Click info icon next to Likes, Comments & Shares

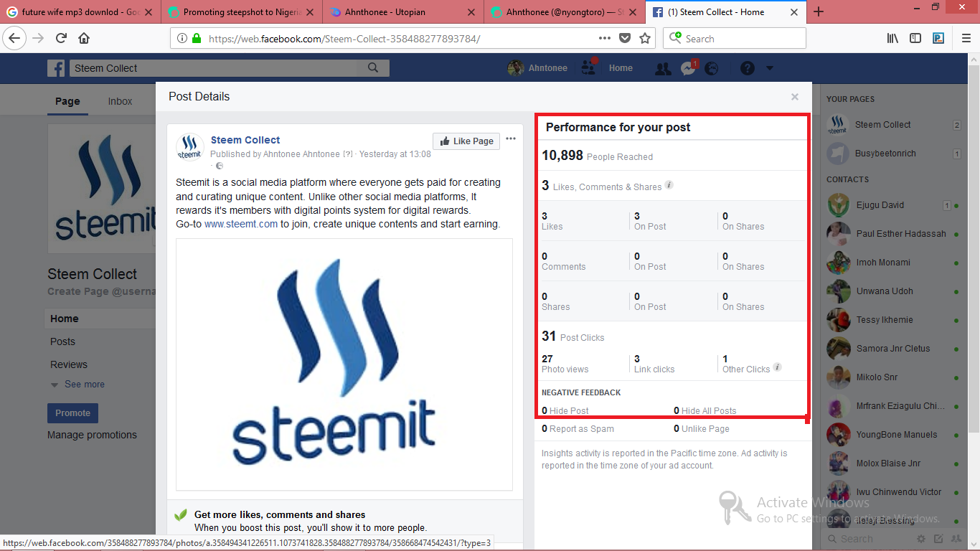pyautogui.click(x=669, y=185)
